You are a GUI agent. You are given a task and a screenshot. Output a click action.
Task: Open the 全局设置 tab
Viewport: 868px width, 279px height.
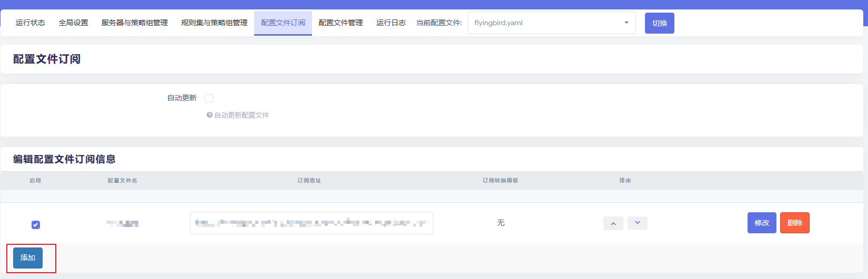(x=73, y=23)
